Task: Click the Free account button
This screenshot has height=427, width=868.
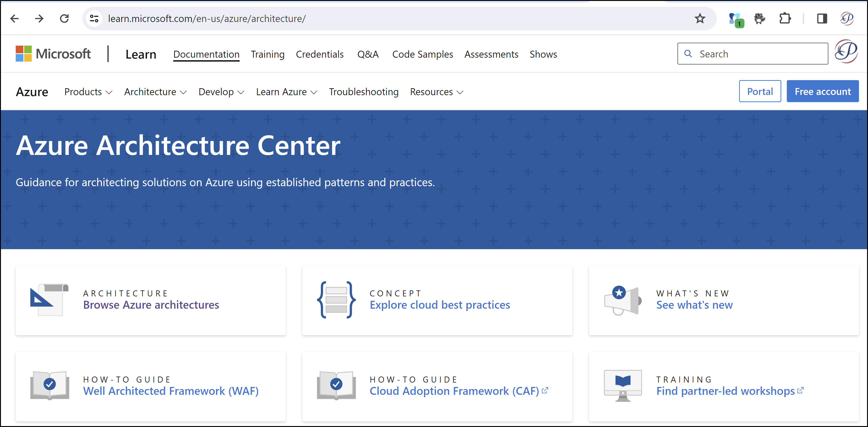Action: 822,91
